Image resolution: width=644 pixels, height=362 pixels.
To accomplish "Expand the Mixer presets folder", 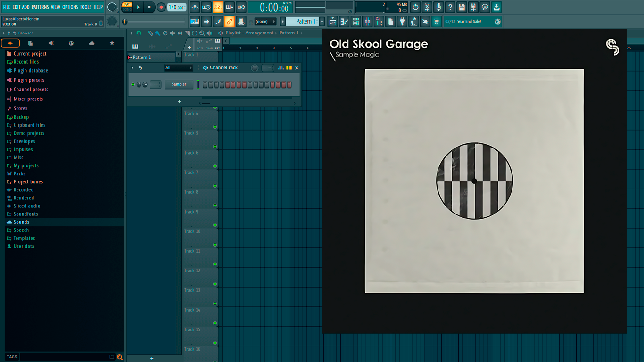I will pos(28,99).
